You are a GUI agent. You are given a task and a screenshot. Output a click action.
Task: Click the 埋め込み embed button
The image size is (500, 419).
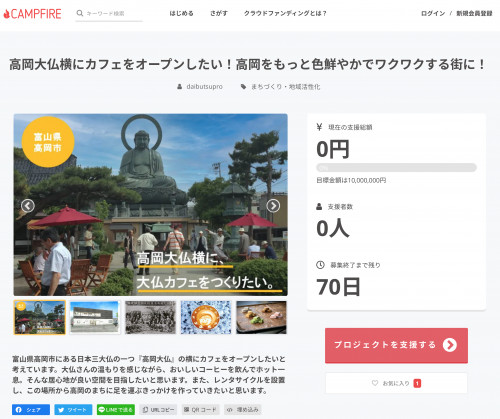point(242,410)
